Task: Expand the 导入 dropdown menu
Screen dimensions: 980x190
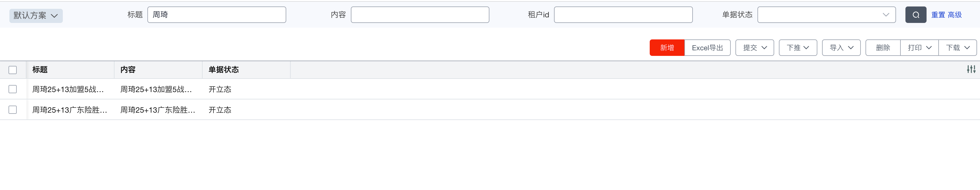Action: pos(841,48)
